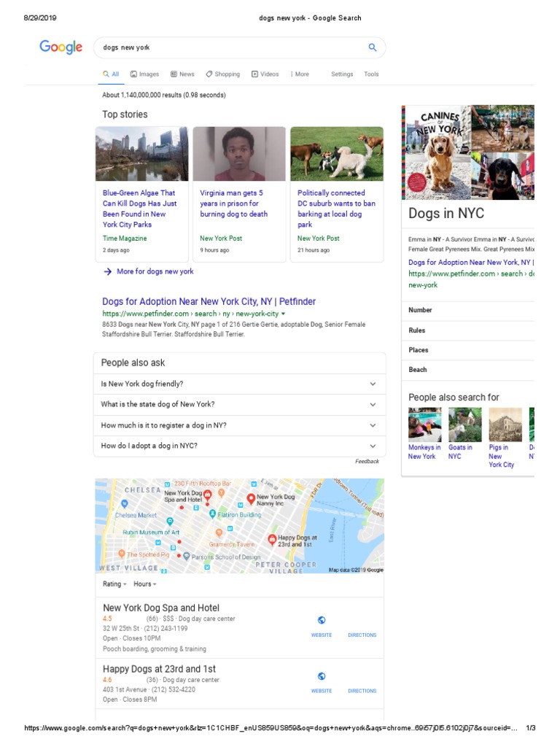Open the green arrow next to petfinder URL
This screenshot has height=747, width=560.
[x=284, y=314]
